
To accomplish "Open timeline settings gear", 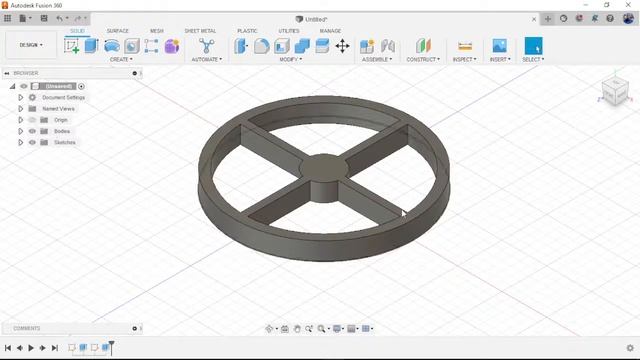I will pos(630,348).
